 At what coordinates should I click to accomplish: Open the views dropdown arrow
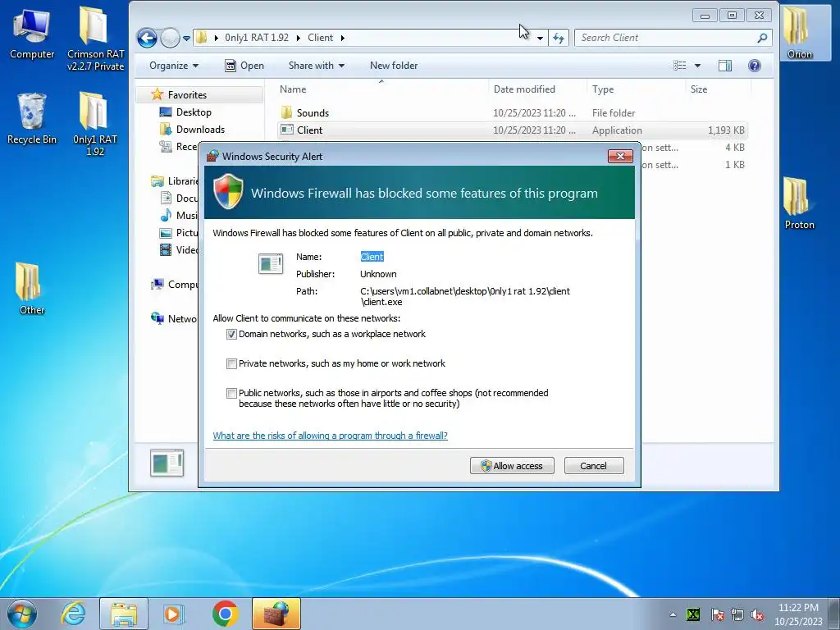pos(697,66)
